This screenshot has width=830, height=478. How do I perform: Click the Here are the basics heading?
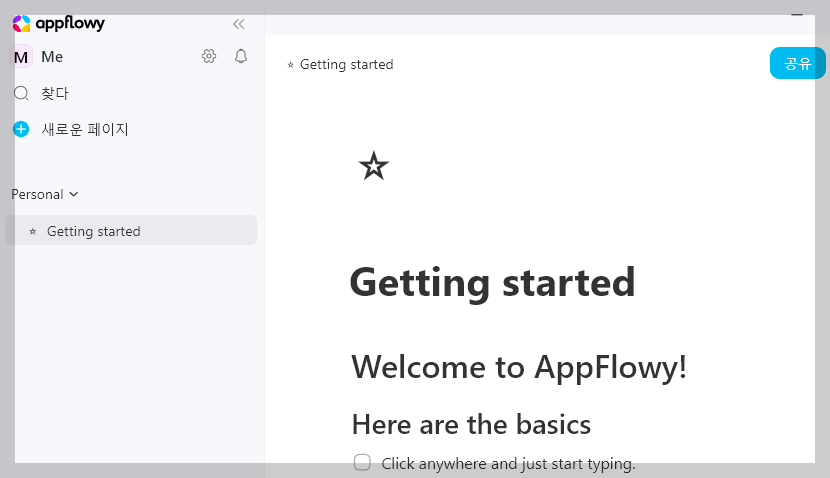pos(471,425)
